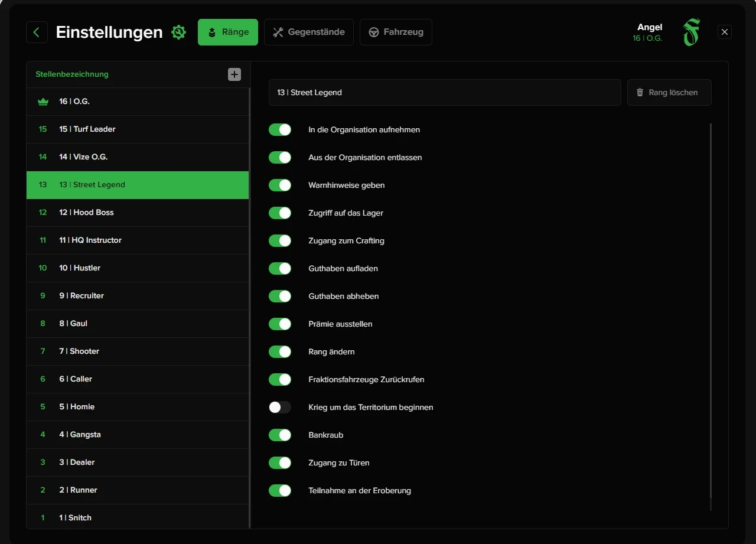Select the 12 | Hood Boss rank

[137, 213]
